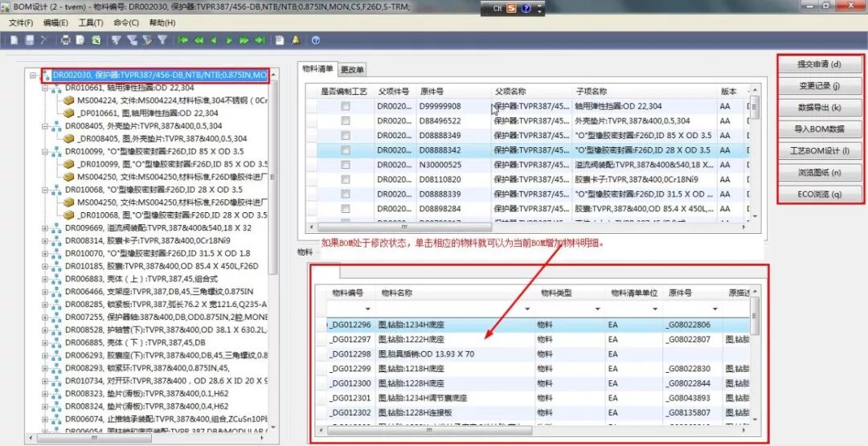The width and height of the screenshot is (868, 446).
Task: Click the hierarchy icon beside DR009669 node
Action: pos(56,227)
